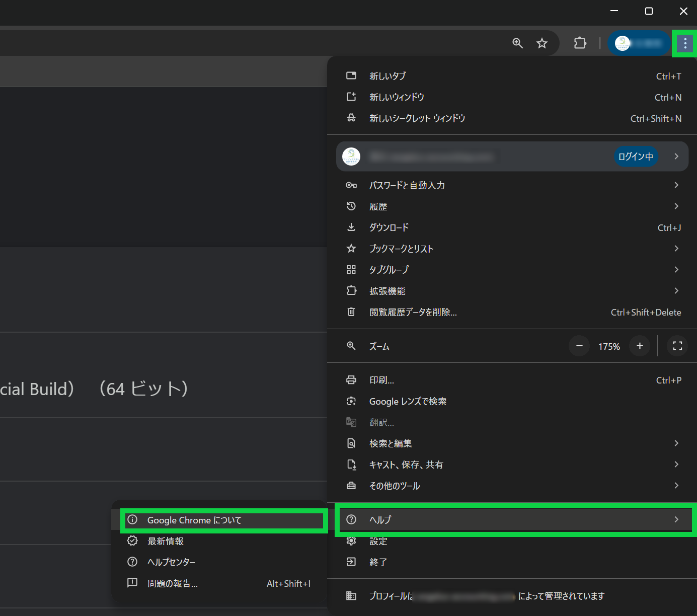The width and height of the screenshot is (697, 616).
Task: Select Google Chrome について from help submenu
Action: (194, 520)
